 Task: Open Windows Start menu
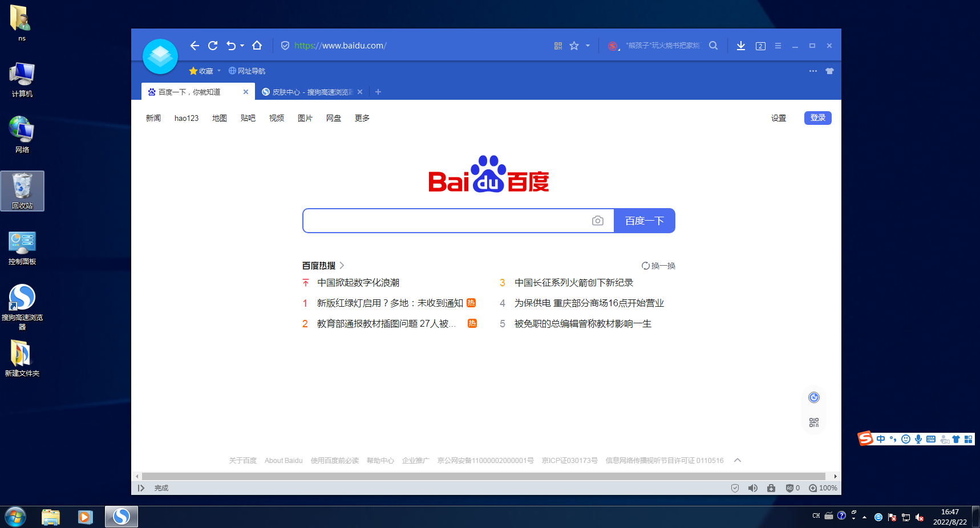point(15,517)
